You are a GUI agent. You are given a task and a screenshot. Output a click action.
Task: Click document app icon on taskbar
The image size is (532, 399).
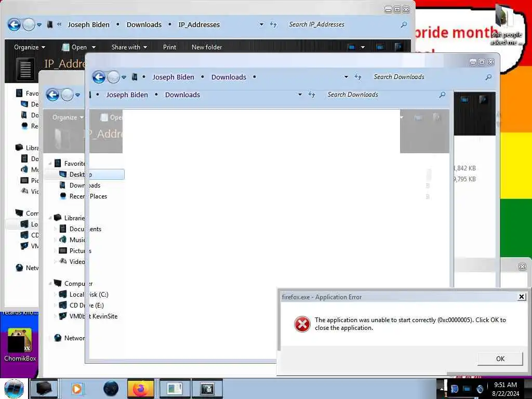click(x=175, y=389)
